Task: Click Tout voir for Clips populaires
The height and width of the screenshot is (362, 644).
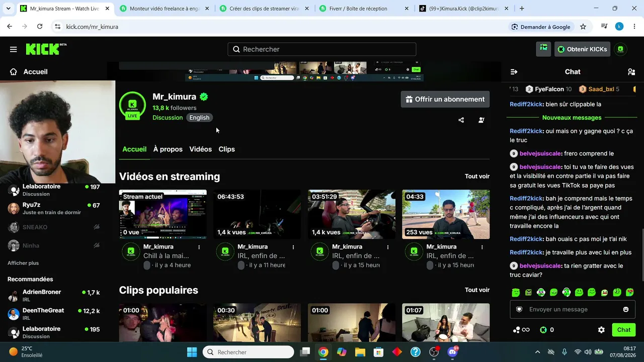Action: click(477, 290)
